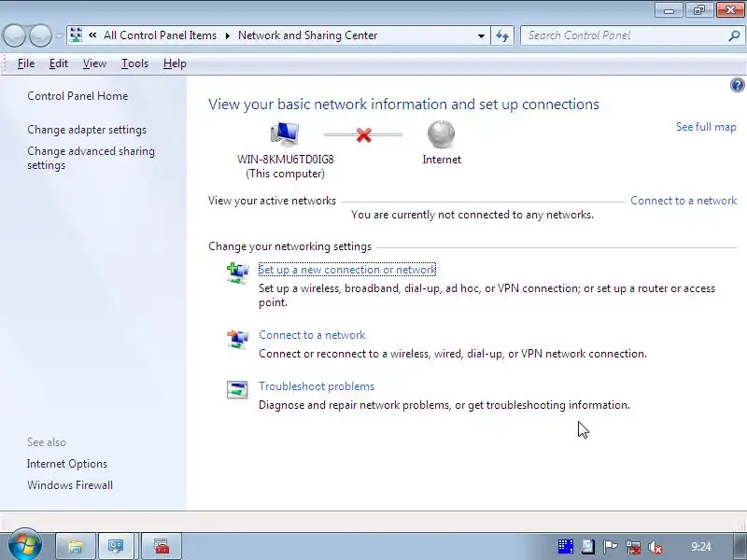
Task: Click the Internet globe icon
Action: click(x=441, y=134)
